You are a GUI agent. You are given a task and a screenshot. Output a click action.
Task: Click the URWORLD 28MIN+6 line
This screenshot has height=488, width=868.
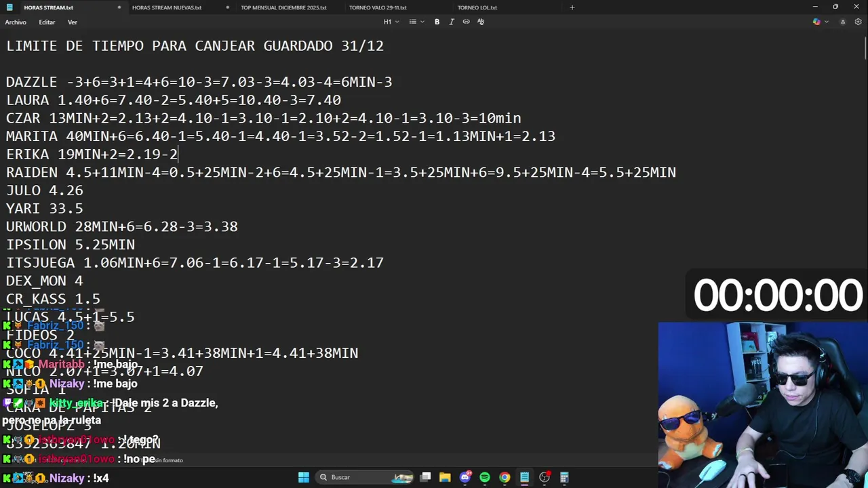[x=122, y=226]
